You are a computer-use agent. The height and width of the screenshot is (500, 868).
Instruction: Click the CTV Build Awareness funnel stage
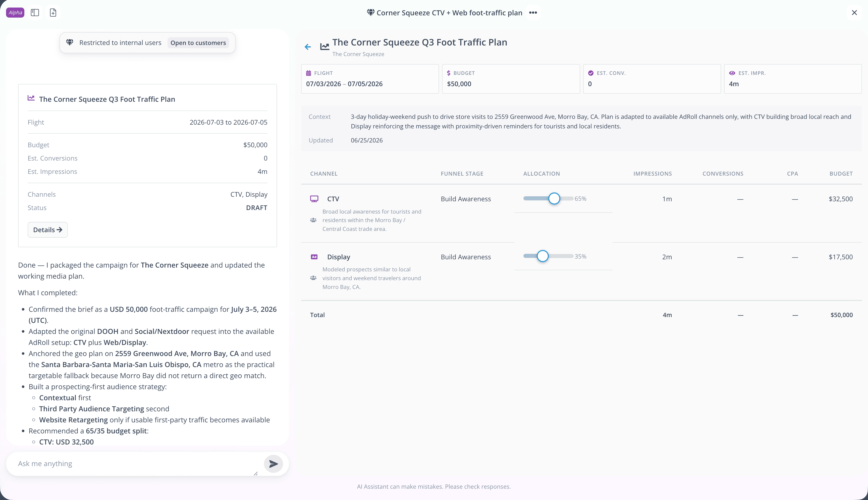(466, 199)
